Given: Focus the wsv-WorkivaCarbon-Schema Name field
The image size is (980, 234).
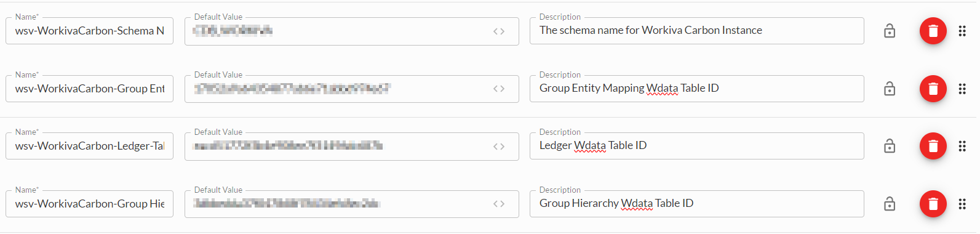Looking at the screenshot, I should point(90,31).
